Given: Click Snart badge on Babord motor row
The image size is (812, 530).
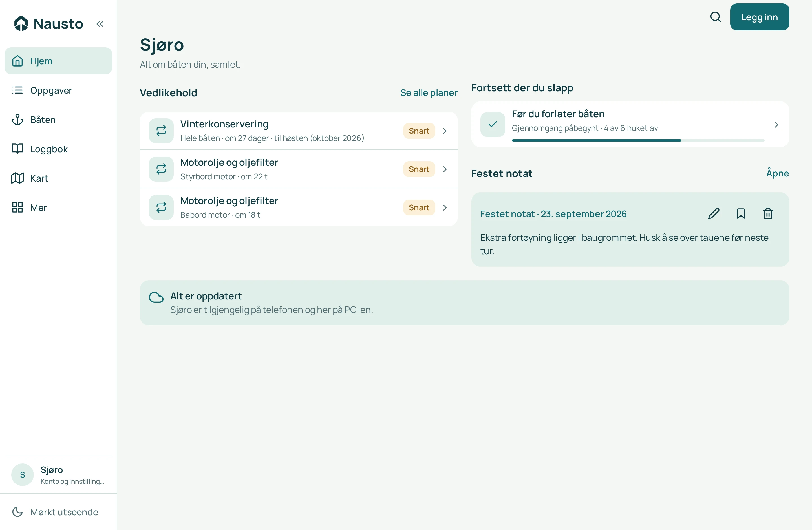Looking at the screenshot, I should pos(419,207).
